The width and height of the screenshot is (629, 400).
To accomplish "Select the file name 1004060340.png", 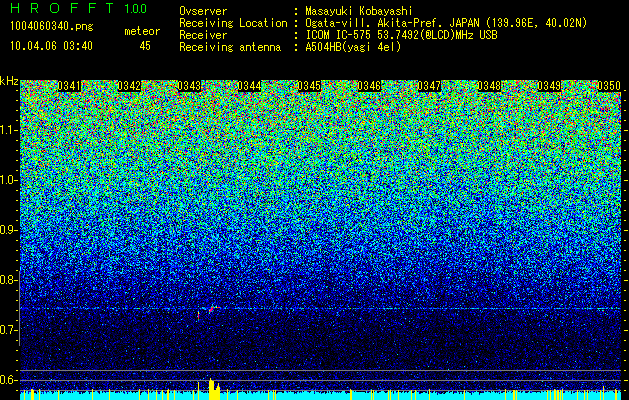I will 52,27.
